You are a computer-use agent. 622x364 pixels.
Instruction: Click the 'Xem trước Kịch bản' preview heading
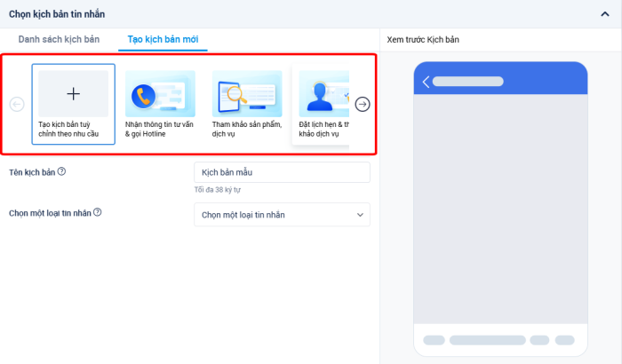coord(423,40)
